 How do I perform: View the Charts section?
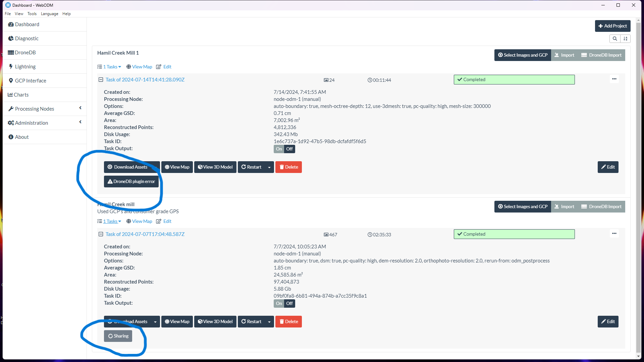pos(21,95)
